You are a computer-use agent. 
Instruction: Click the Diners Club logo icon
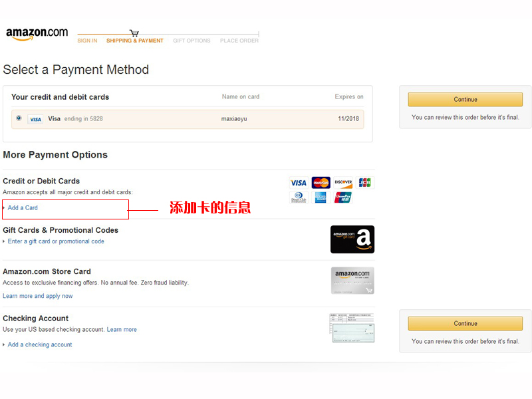(299, 197)
